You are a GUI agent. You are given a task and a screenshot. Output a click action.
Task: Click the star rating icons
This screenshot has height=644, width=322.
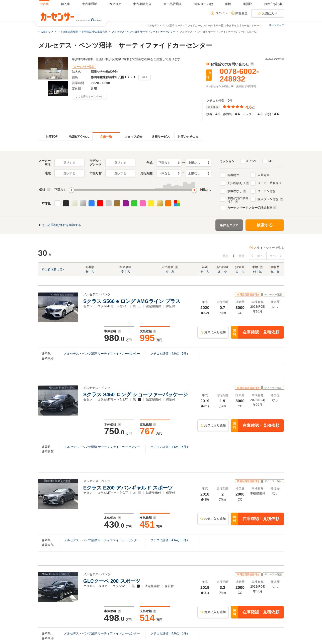[233, 107]
